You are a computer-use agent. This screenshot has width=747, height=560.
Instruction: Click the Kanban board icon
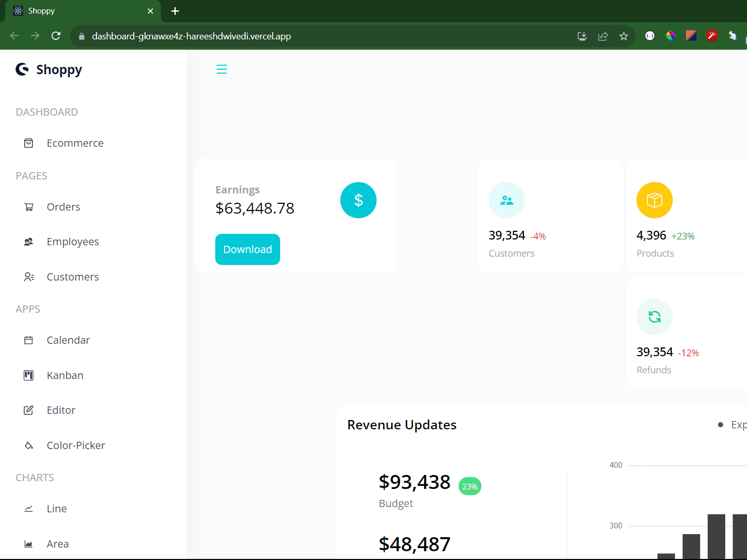click(29, 375)
